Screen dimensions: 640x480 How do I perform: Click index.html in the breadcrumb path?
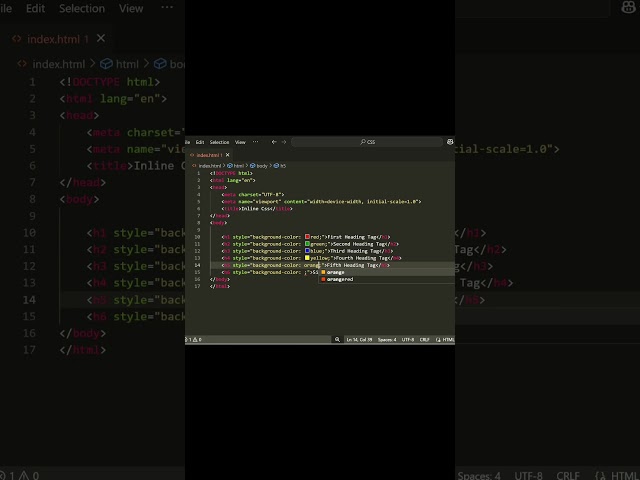click(x=209, y=166)
